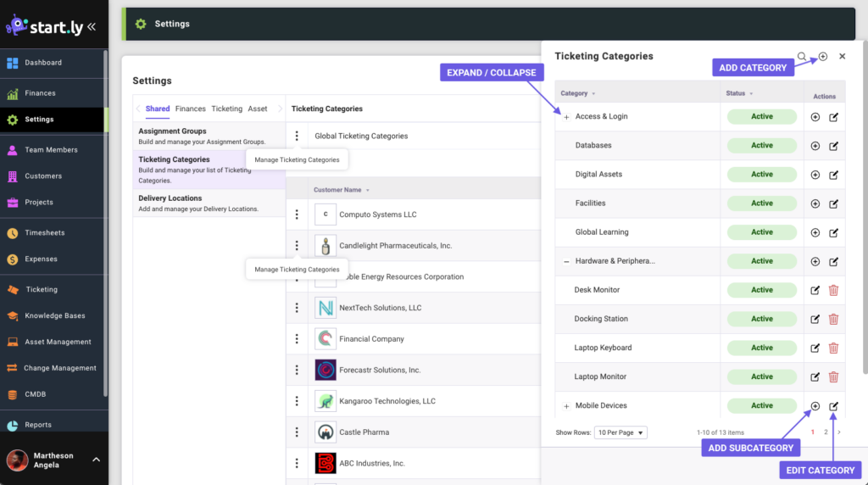Add subcategory to Facilities
The width and height of the screenshot is (868, 485).
(x=815, y=203)
